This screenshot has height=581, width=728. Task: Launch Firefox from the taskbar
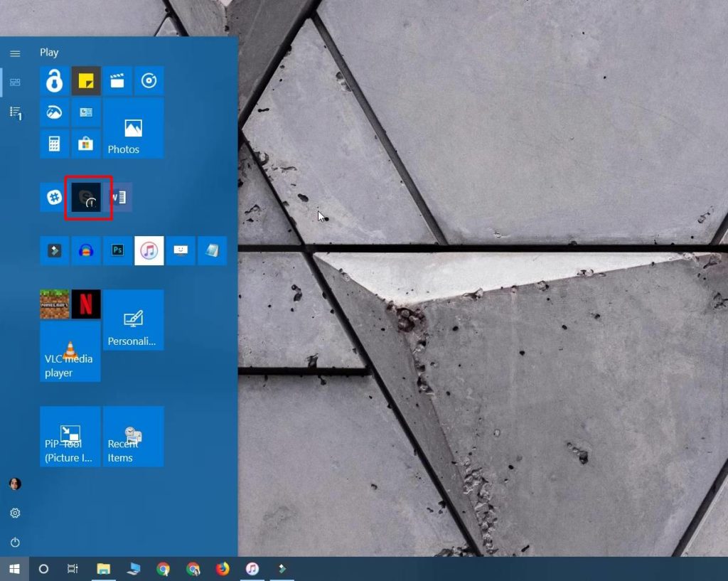click(223, 569)
